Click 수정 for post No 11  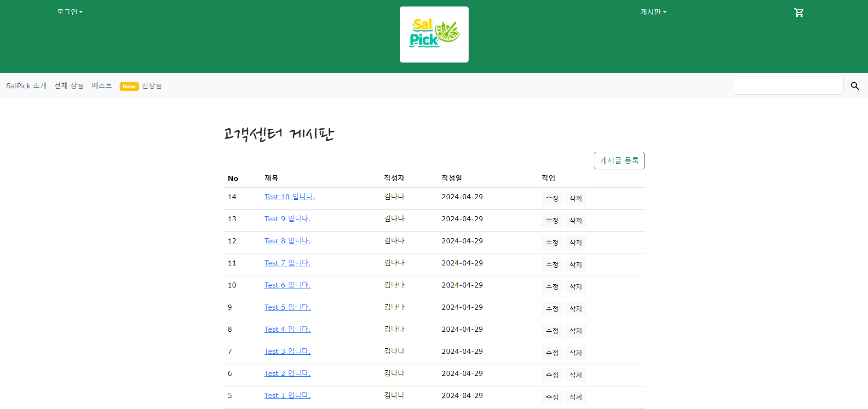(x=552, y=265)
